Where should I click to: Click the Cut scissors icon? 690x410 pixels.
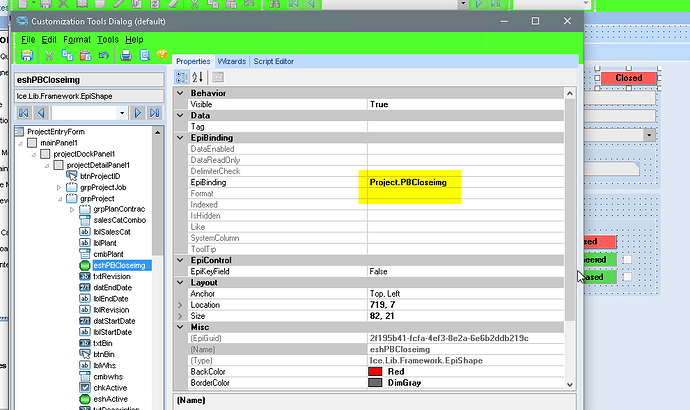49,55
